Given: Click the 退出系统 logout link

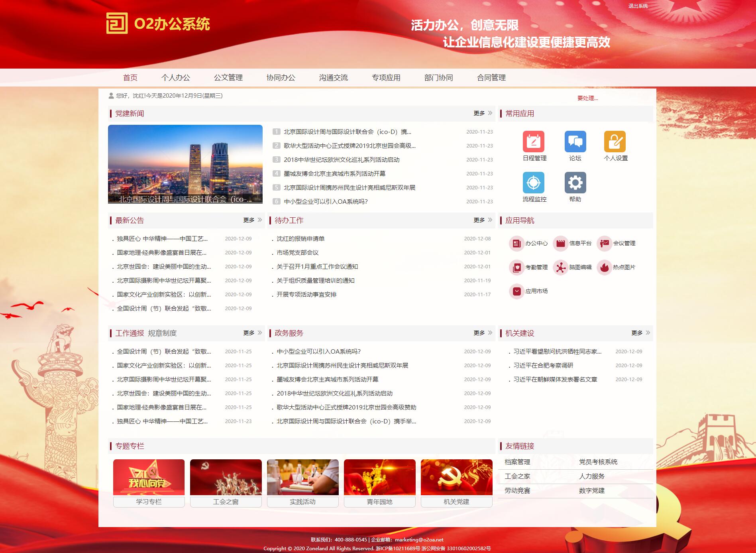Looking at the screenshot, I should click(x=638, y=6).
